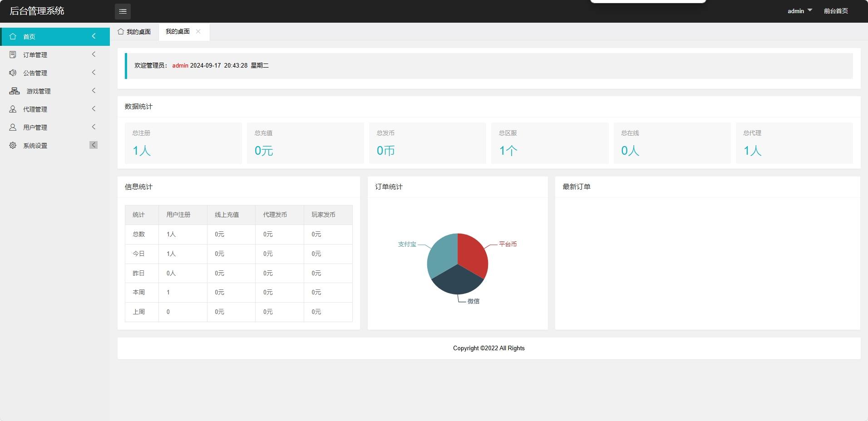868x421 pixels.
Task: Open the 订单管理 menu
Action: [55, 54]
